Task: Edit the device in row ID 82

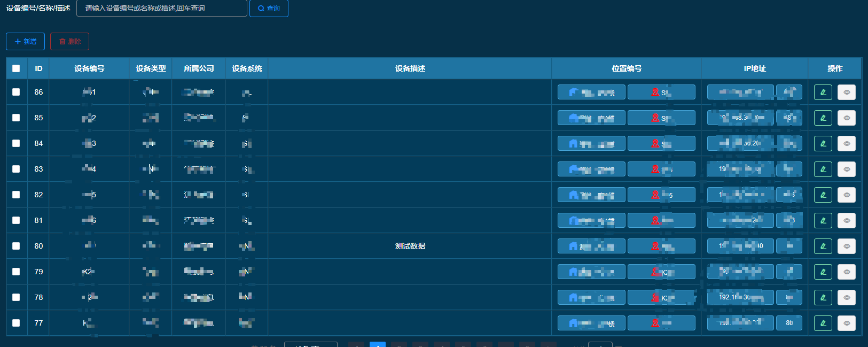Action: [823, 195]
